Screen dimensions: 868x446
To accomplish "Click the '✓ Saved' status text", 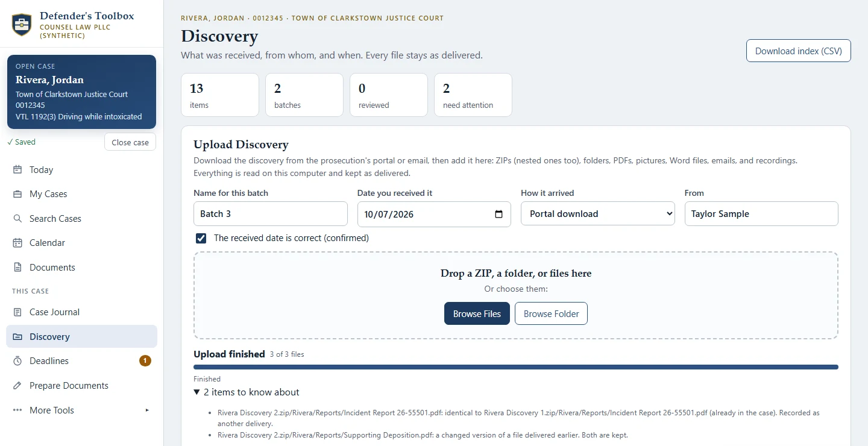I will (21, 142).
